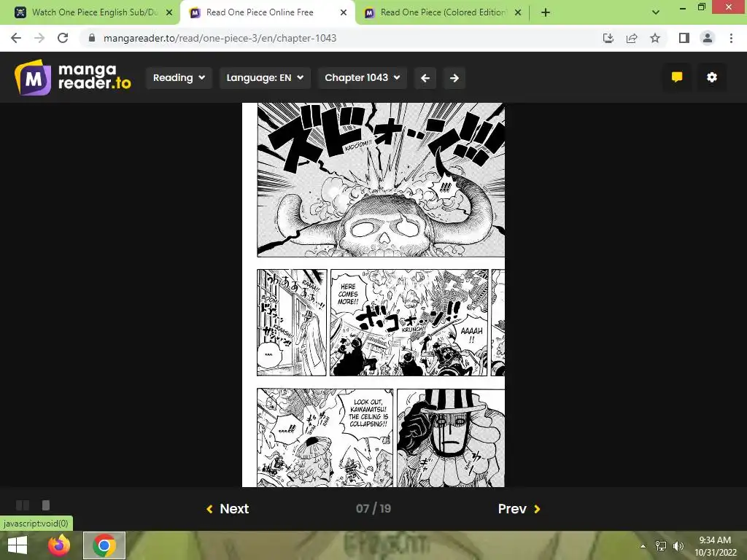This screenshot has width=747, height=560.
Task: Open a new browser tab
Action: pyautogui.click(x=546, y=12)
